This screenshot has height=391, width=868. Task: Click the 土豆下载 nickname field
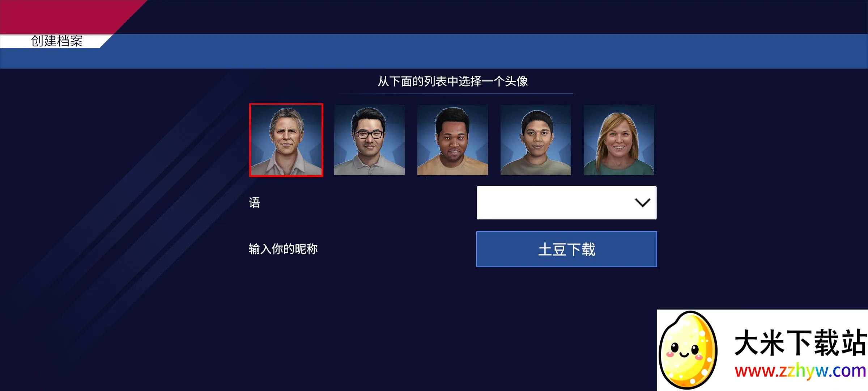point(566,249)
